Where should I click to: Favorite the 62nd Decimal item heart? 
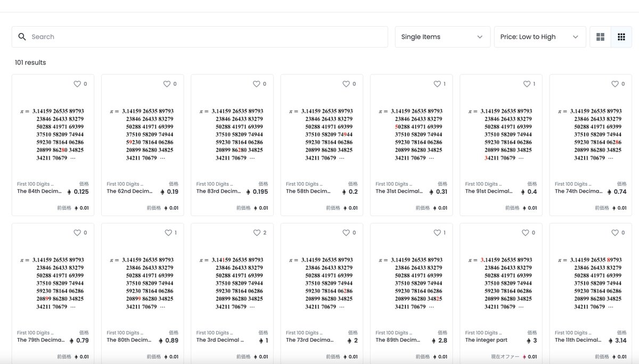coord(167,84)
